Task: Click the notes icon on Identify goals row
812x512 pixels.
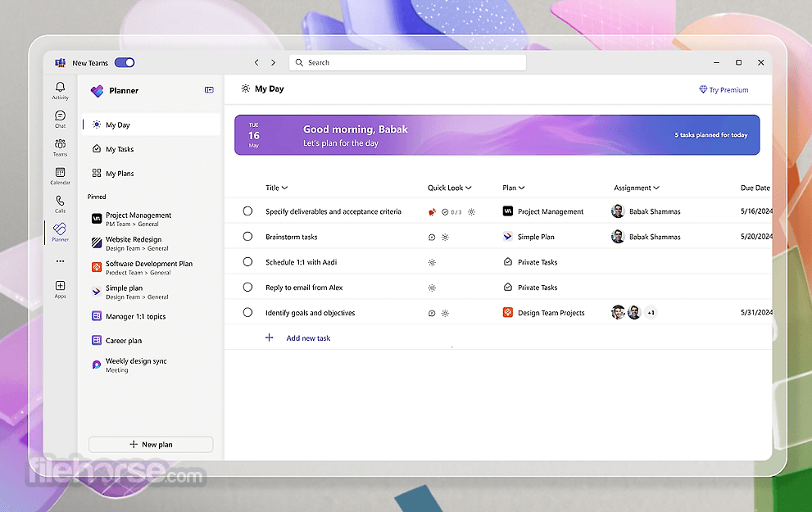Action: tap(432, 313)
